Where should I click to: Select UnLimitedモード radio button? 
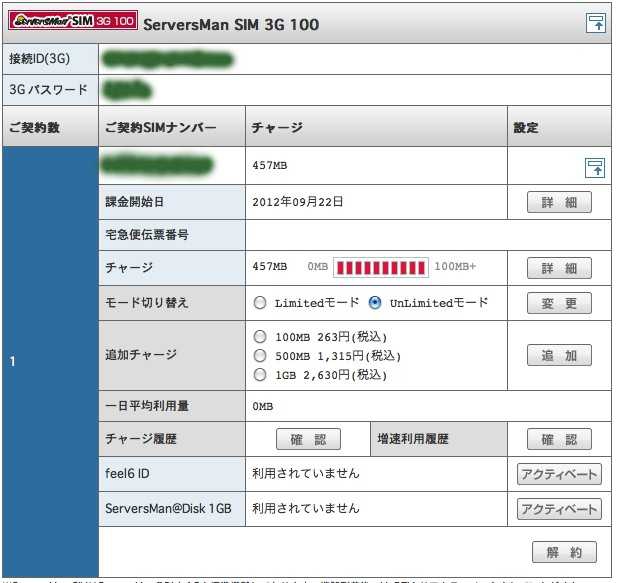[374, 303]
